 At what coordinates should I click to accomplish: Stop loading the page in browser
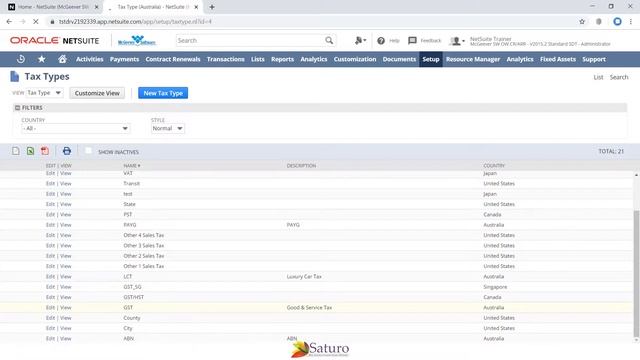[36, 22]
